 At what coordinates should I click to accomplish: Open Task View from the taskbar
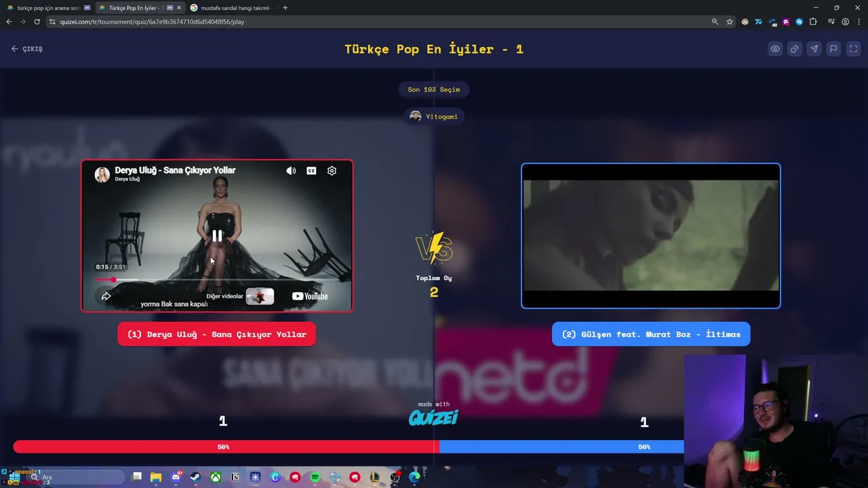click(x=136, y=477)
